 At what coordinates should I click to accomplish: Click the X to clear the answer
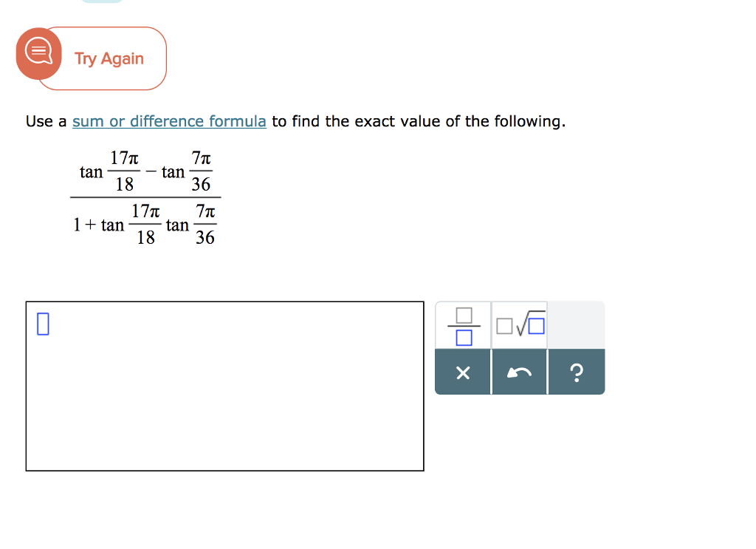tap(463, 373)
